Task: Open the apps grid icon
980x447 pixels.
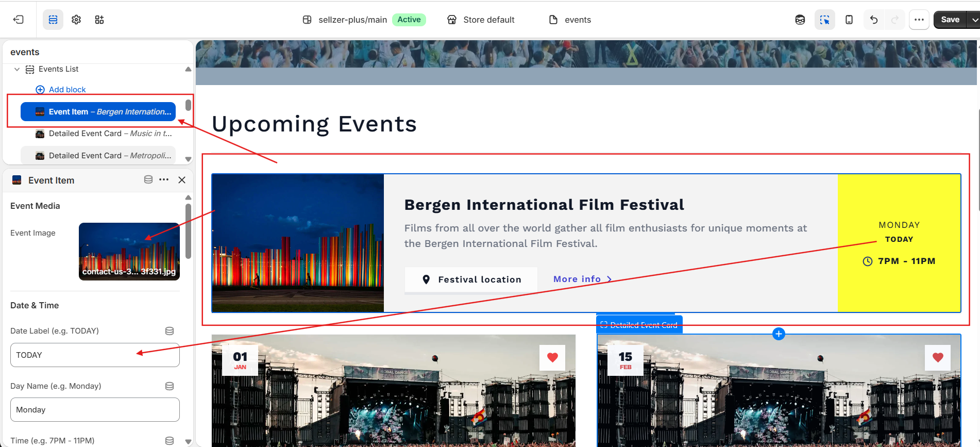Action: [99, 20]
